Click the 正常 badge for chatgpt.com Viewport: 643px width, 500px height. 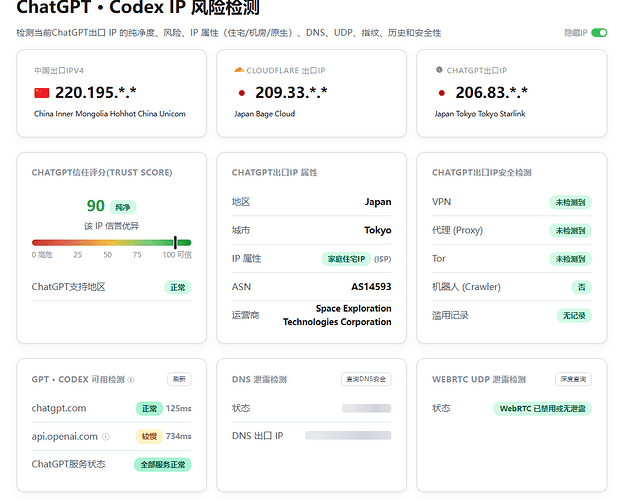pos(149,409)
